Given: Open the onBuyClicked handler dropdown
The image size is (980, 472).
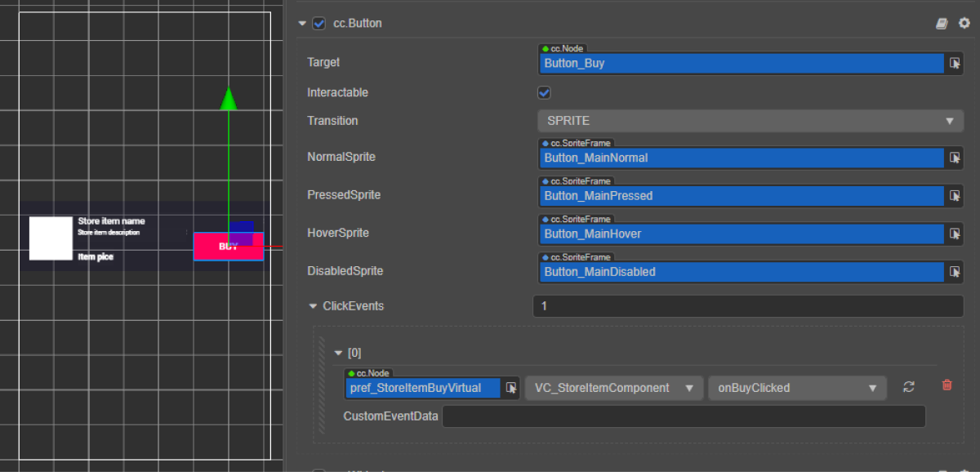Looking at the screenshot, I should pyautogui.click(x=796, y=388).
